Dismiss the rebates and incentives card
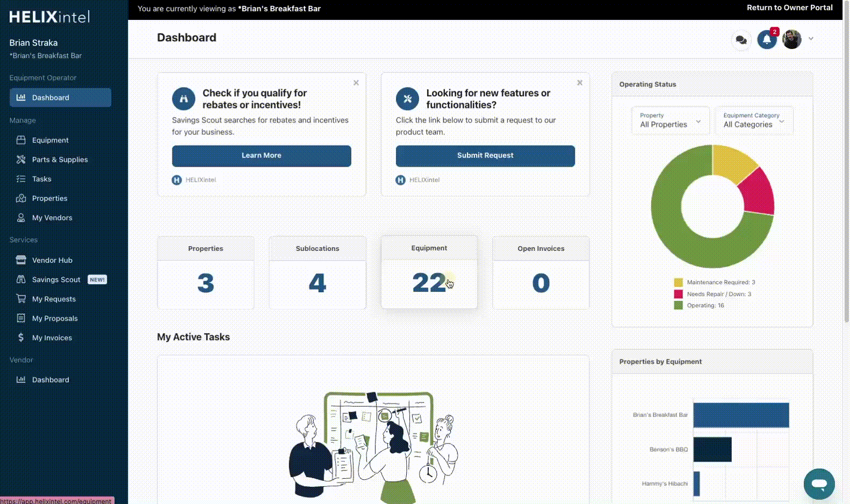The width and height of the screenshot is (850, 504). [x=356, y=83]
